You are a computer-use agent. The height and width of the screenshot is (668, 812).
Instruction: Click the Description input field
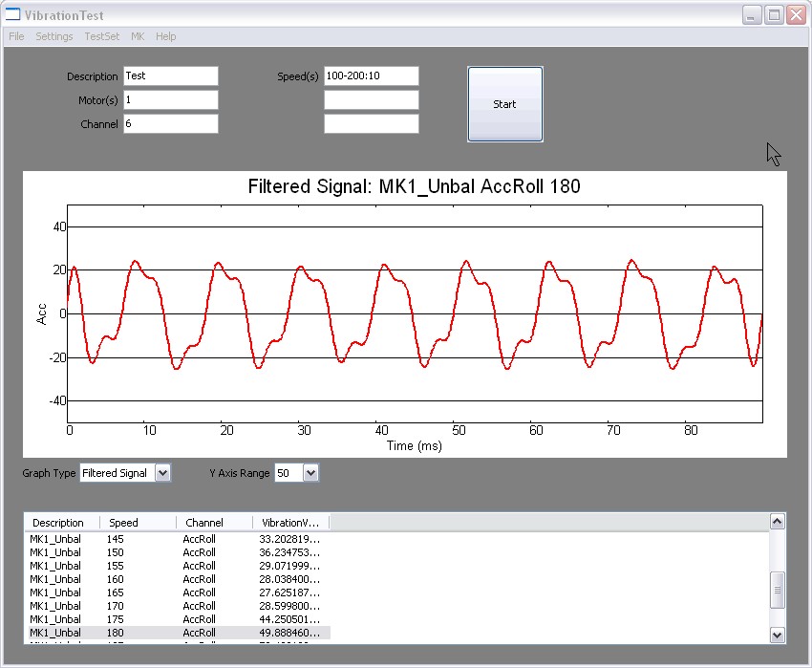170,76
